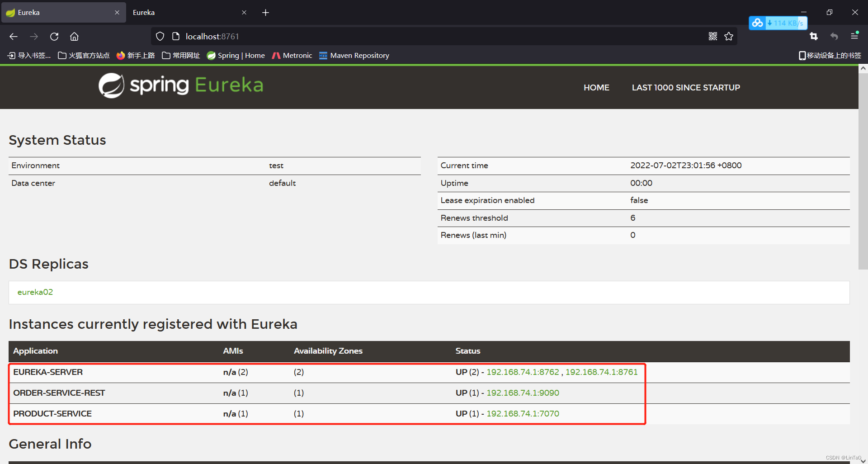Click the Data center value default
The height and width of the screenshot is (464, 868).
click(282, 183)
